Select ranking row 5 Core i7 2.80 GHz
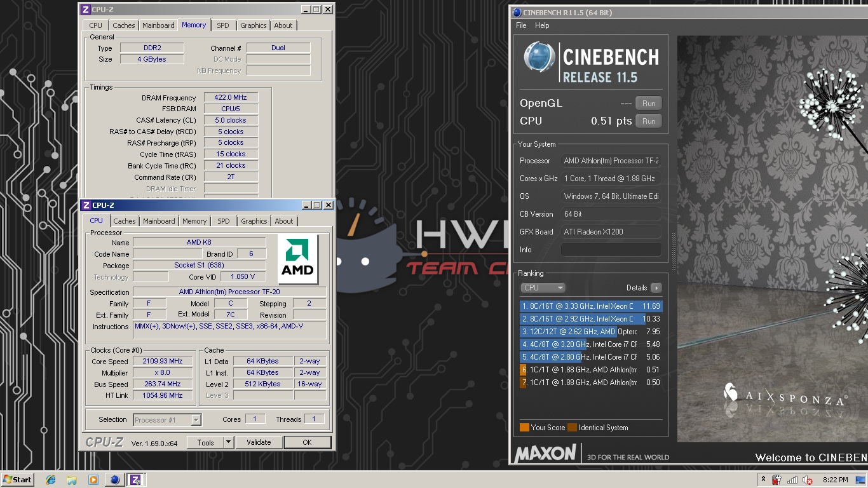This screenshot has width=868, height=488. point(590,357)
